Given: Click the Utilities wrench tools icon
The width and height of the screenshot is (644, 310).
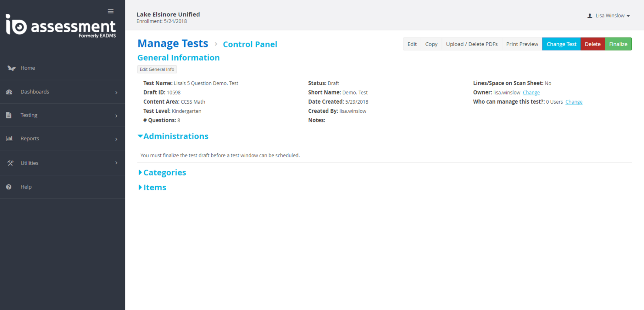Looking at the screenshot, I should (10, 163).
